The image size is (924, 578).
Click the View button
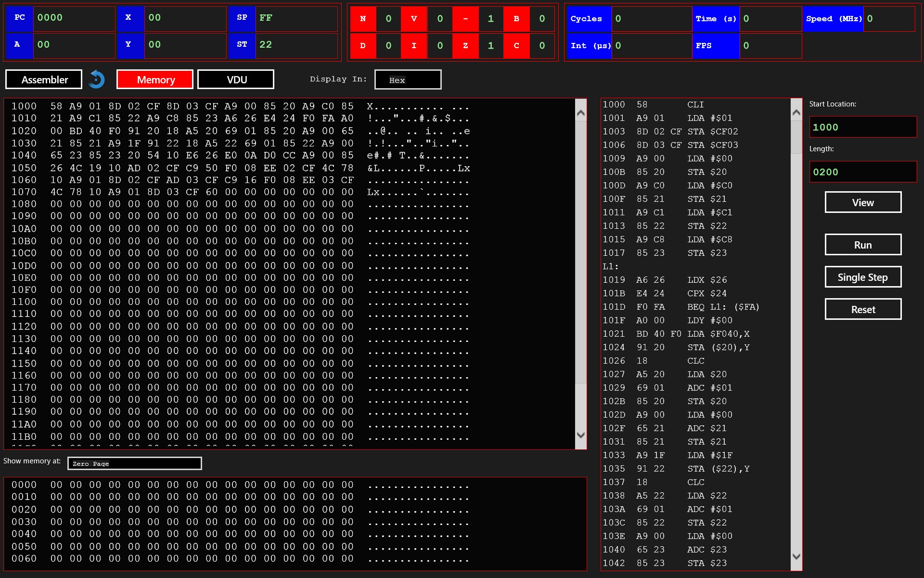point(862,202)
